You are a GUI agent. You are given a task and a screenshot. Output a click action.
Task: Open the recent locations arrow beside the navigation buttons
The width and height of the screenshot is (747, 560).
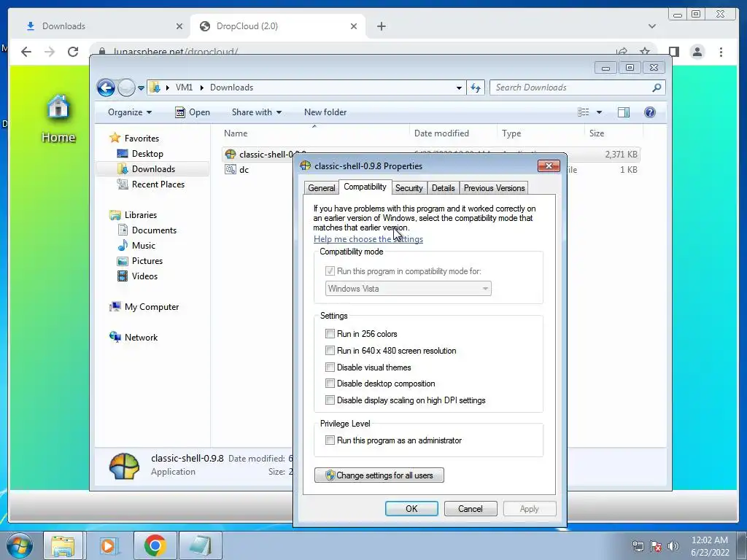pos(141,88)
